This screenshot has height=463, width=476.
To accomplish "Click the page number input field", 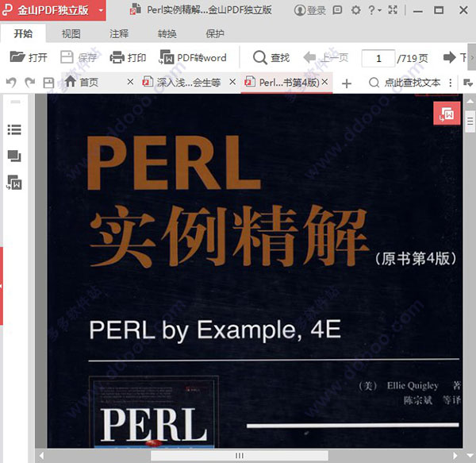I will (378, 58).
